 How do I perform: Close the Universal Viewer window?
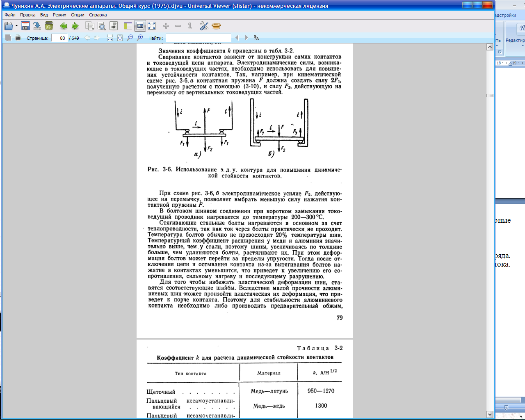pyautogui.click(x=487, y=5)
